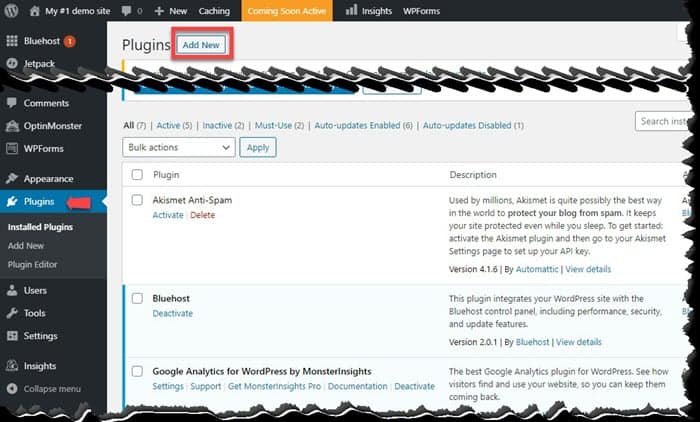Select Installed Plugins submenu item
700x422 pixels.
(40, 227)
